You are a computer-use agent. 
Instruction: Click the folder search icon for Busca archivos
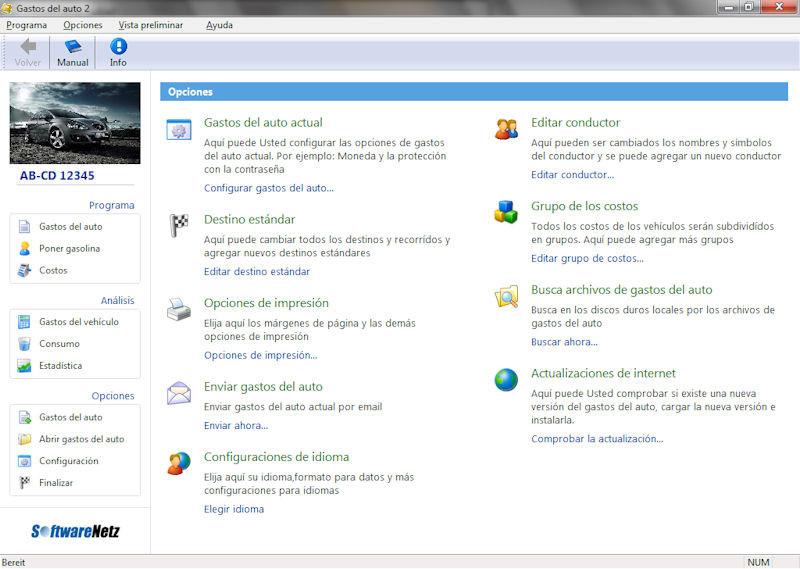(x=506, y=296)
